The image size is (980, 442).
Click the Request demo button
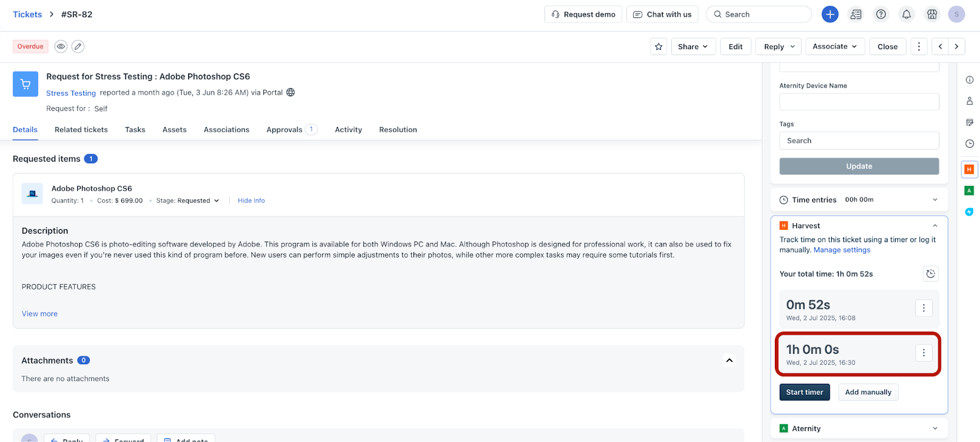click(x=583, y=14)
